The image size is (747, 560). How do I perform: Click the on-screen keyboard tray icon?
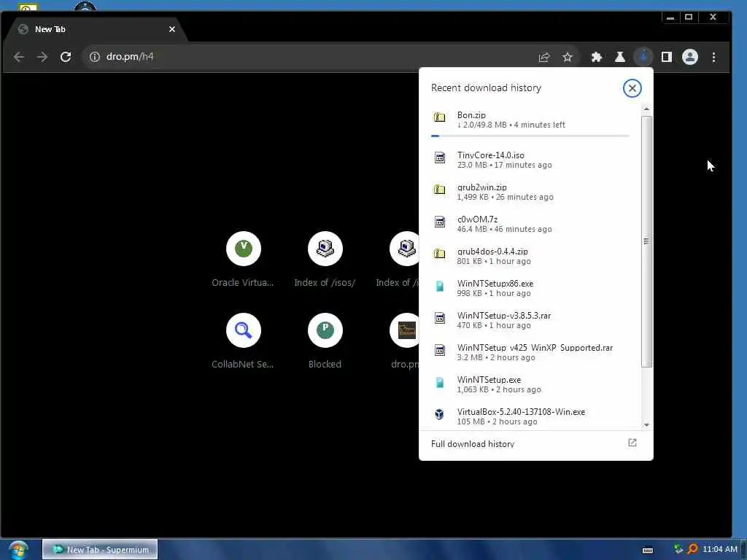(x=648, y=550)
